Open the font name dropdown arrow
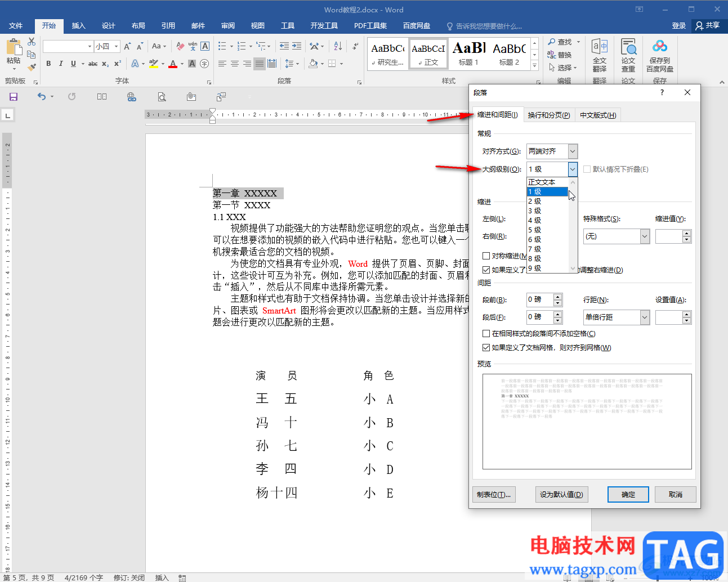The width and height of the screenshot is (728, 582). tap(90, 46)
